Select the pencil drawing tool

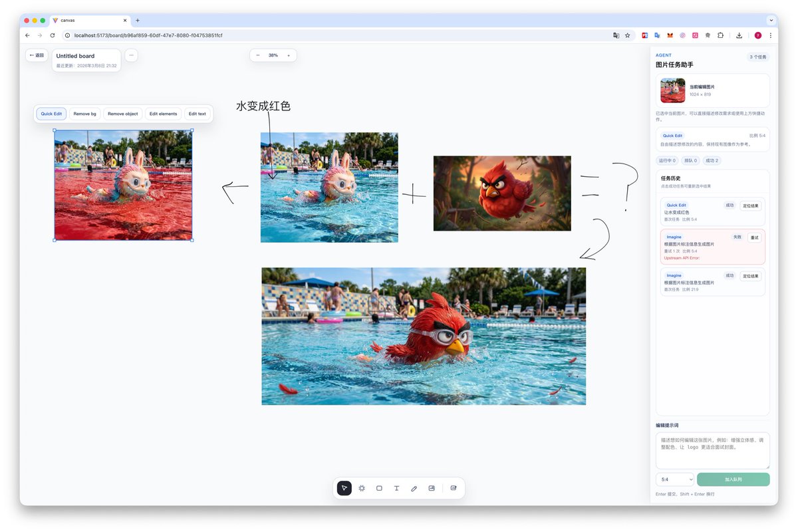tap(414, 488)
